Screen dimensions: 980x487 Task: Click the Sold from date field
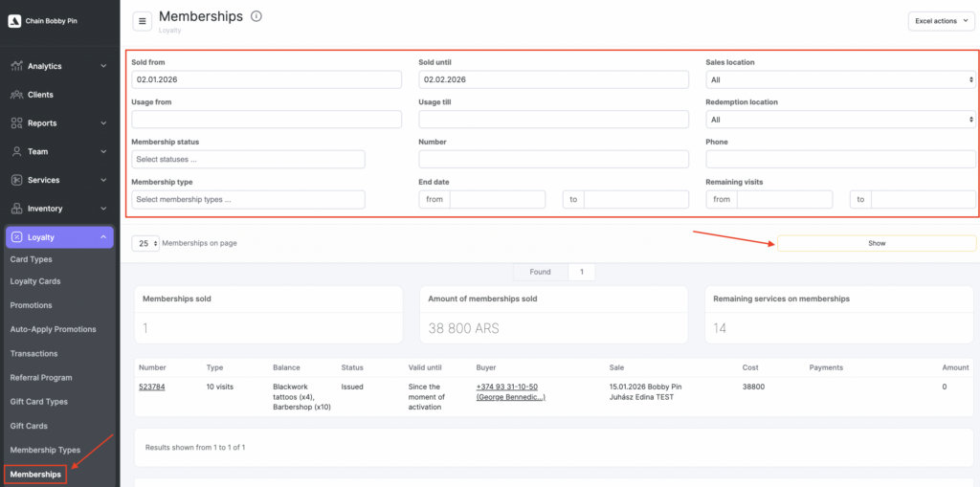(x=266, y=79)
